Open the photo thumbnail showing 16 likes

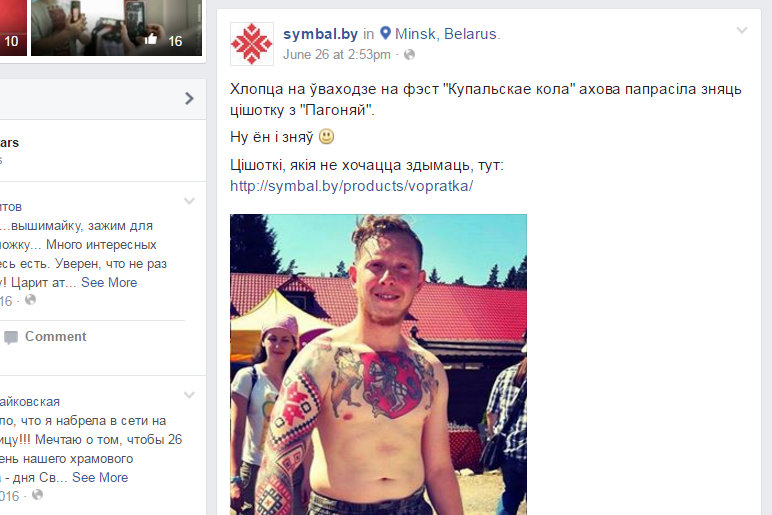[x=116, y=27]
